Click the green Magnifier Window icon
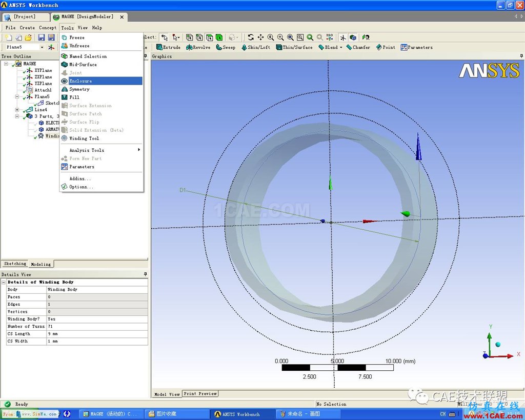 pyautogui.click(x=310, y=37)
